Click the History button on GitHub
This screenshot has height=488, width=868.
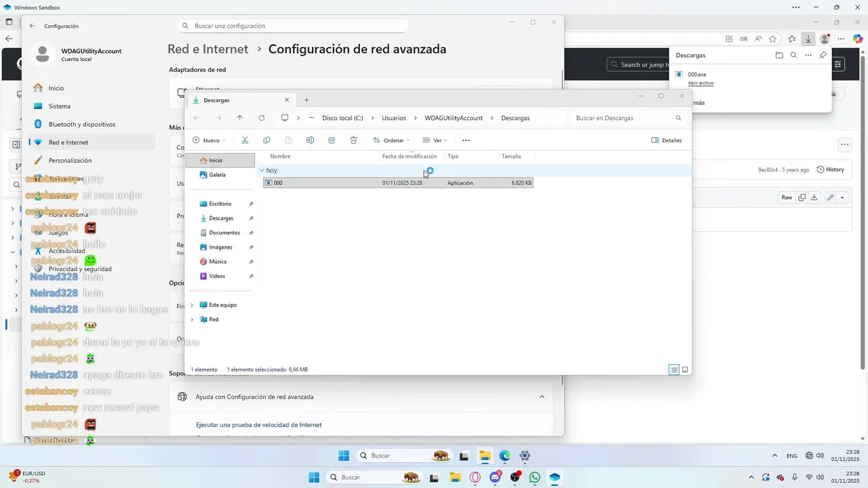coord(831,169)
